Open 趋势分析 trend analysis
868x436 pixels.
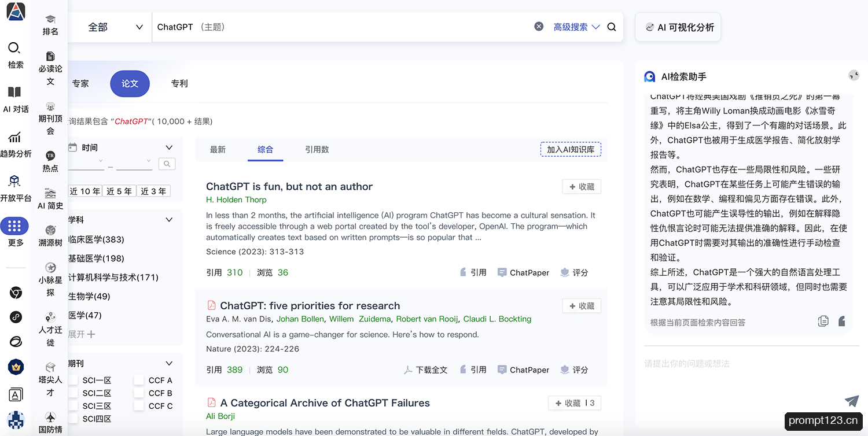pyautogui.click(x=16, y=145)
